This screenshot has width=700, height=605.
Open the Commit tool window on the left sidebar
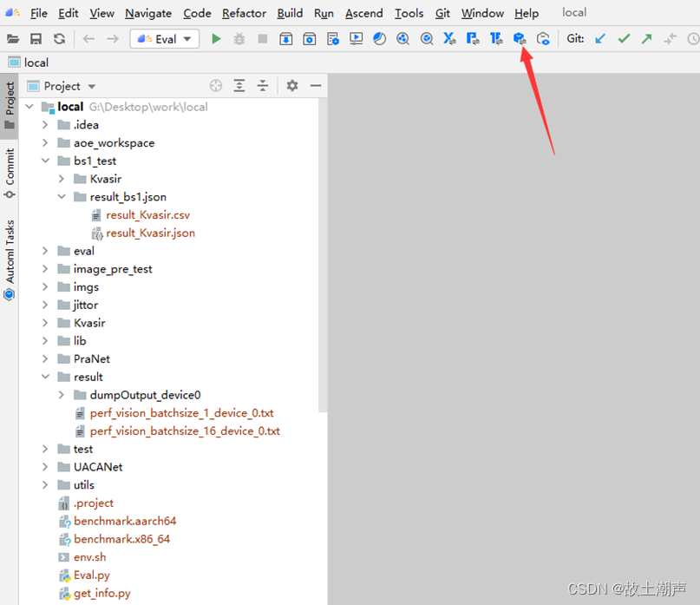click(10, 169)
